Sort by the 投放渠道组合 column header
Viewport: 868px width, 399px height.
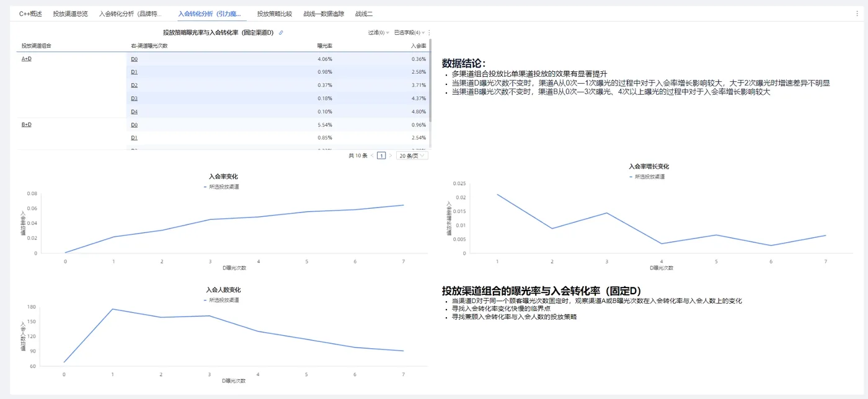37,46
